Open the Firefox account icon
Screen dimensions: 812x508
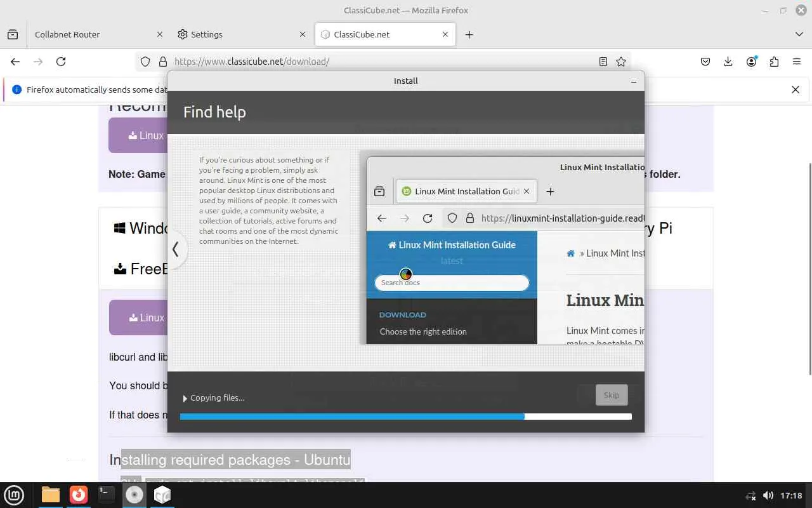pyautogui.click(x=752, y=62)
